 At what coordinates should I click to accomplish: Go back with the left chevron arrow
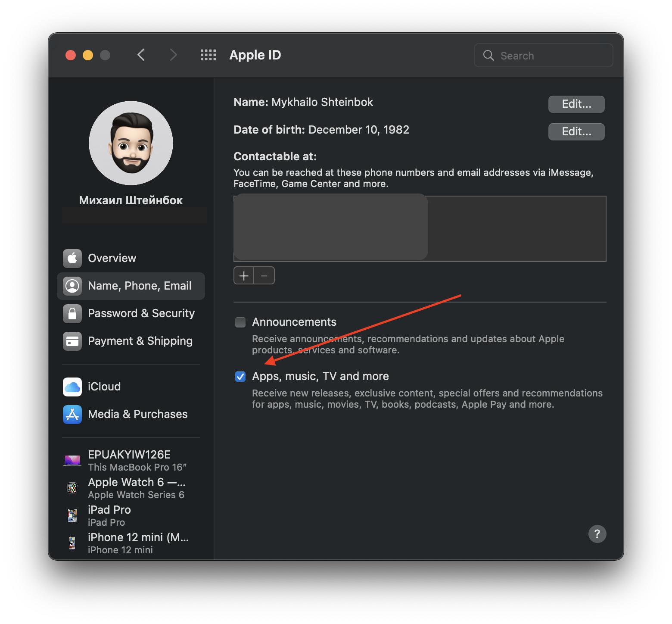coord(141,55)
